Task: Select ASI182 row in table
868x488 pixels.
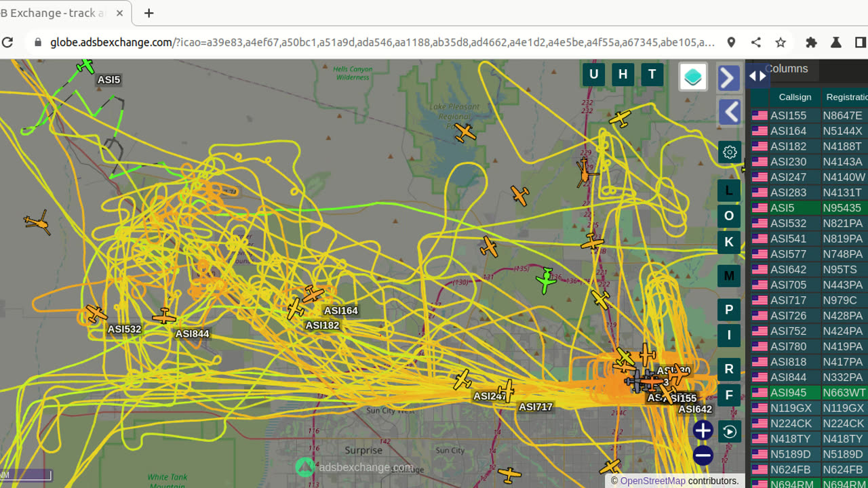Action: [x=809, y=146]
